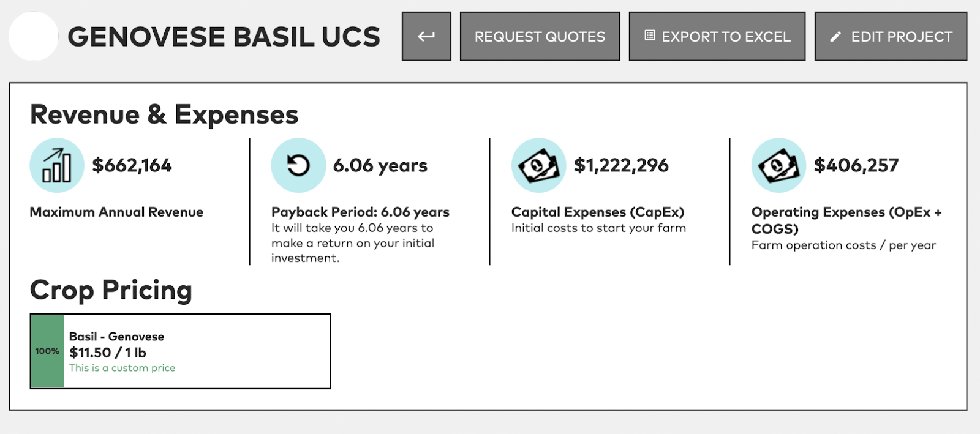Click the green 100% crop swatch

point(47,351)
